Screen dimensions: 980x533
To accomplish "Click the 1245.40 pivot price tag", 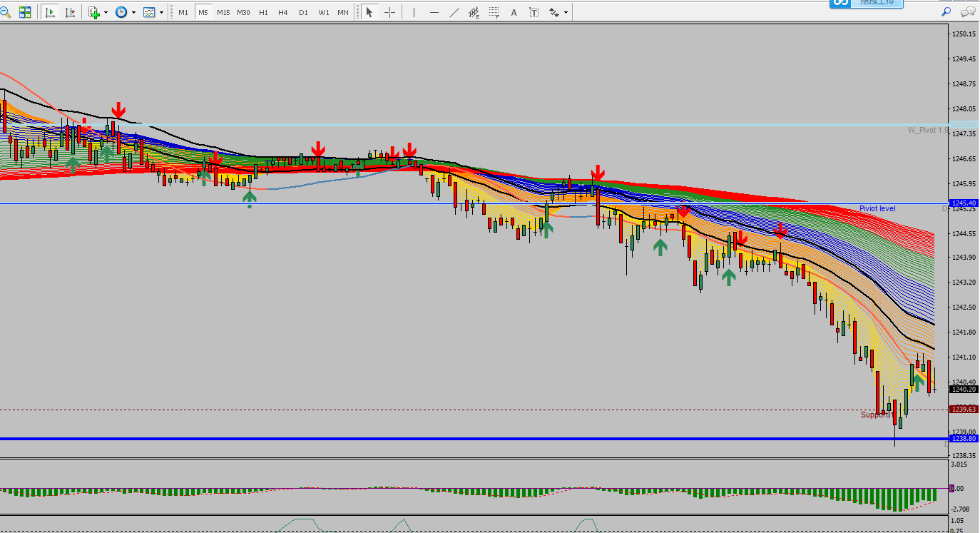I will click(x=964, y=204).
